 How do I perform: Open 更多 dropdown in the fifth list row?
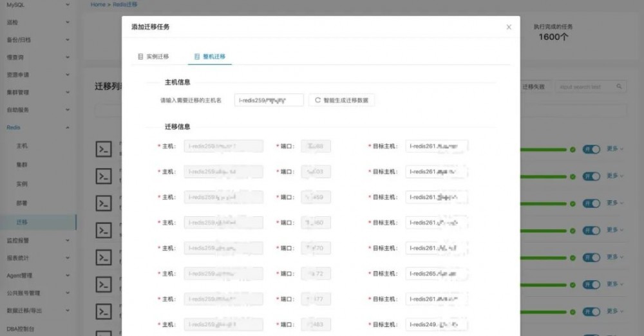(615, 257)
